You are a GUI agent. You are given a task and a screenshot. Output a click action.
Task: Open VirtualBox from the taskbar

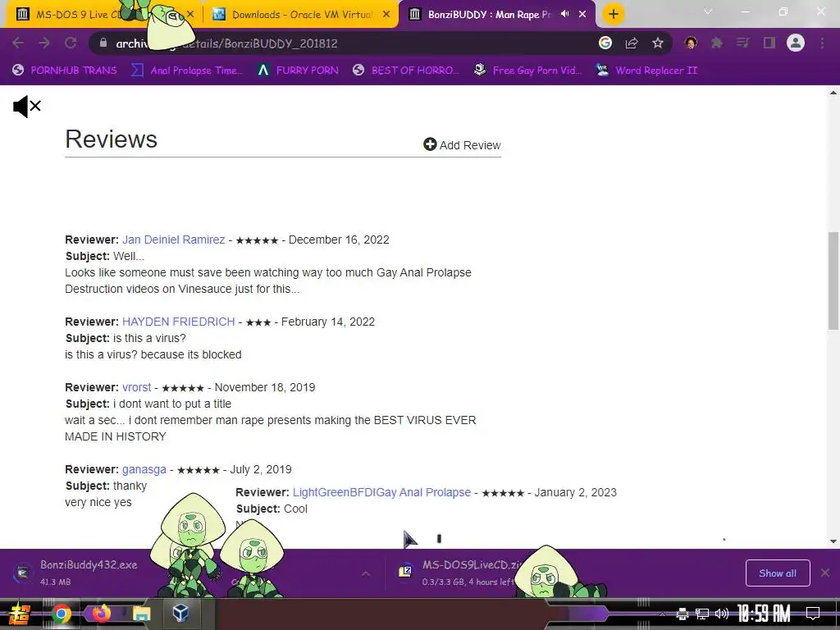tap(180, 613)
